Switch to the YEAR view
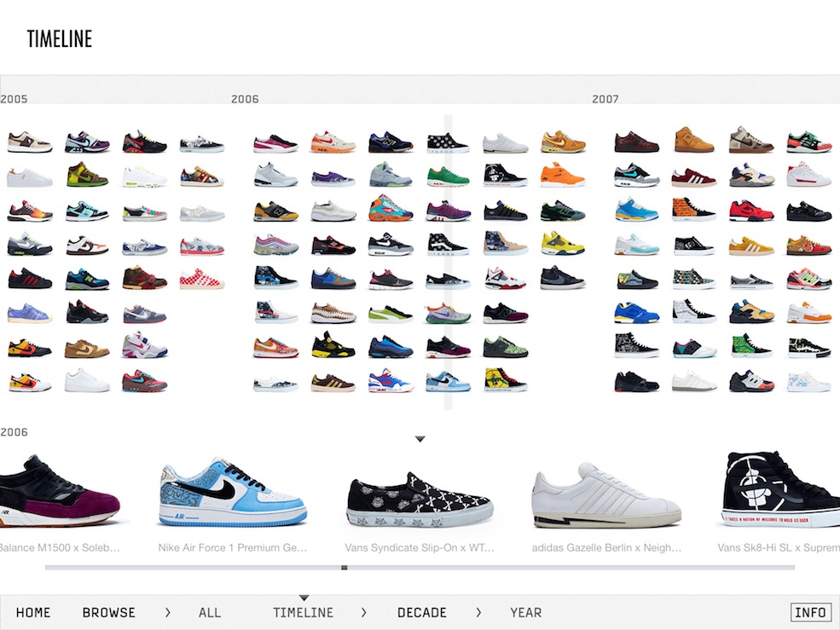Screen dimensions: 840x630 (525, 612)
